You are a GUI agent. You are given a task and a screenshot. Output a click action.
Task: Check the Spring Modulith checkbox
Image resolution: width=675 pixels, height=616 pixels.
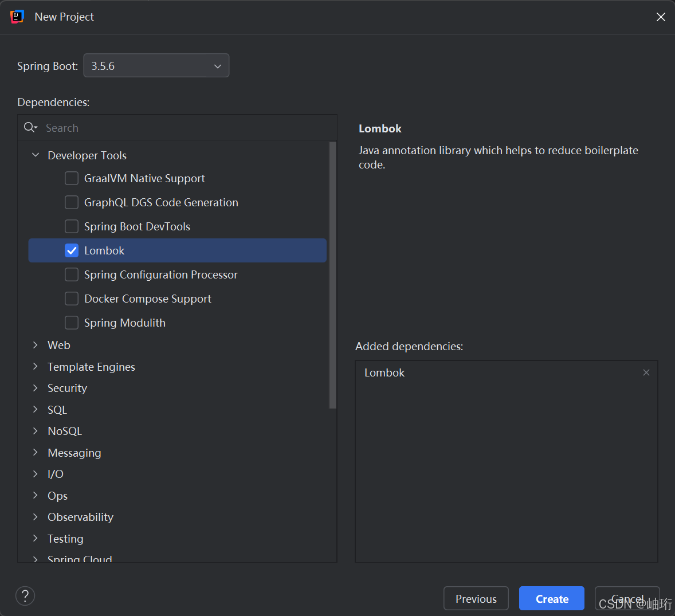(x=72, y=323)
